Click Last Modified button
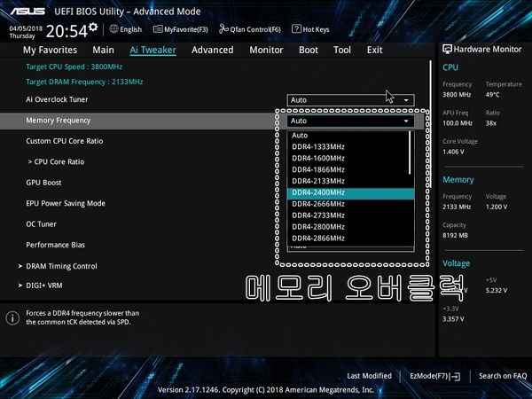 pos(369,376)
